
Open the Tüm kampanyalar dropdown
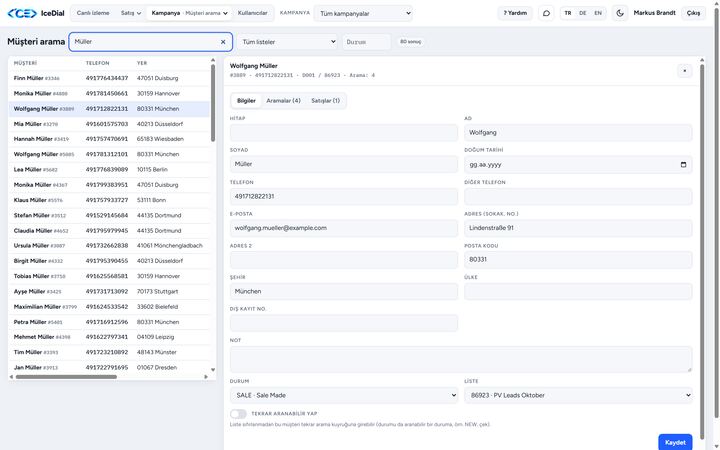click(363, 13)
